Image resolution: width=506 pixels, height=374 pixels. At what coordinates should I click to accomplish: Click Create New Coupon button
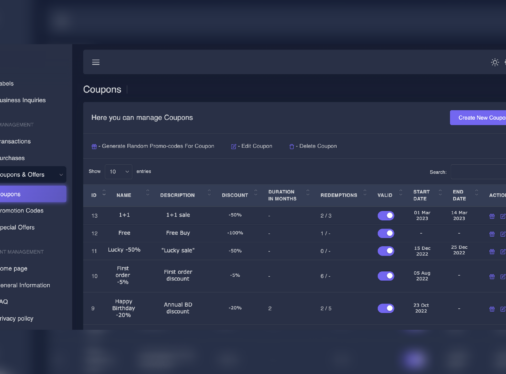tap(478, 118)
